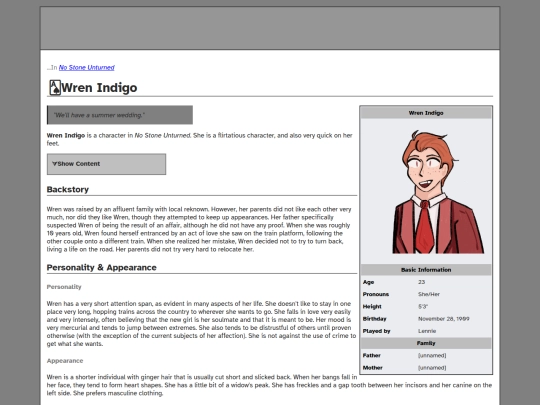Click the Played by label

coord(376,331)
